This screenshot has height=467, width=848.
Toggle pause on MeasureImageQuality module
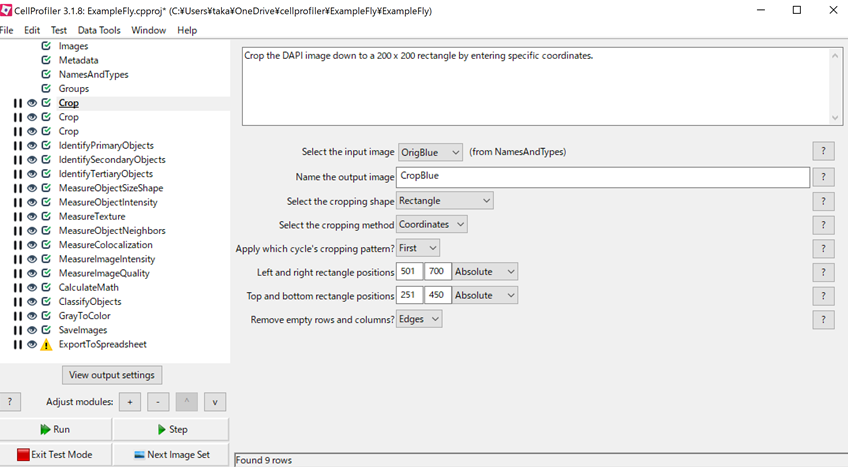click(18, 273)
